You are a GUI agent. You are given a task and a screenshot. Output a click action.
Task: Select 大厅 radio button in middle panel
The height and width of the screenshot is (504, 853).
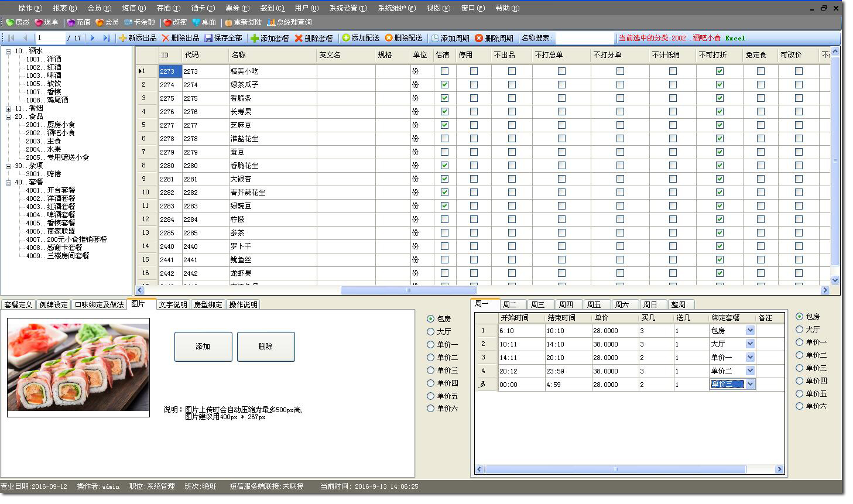point(431,332)
